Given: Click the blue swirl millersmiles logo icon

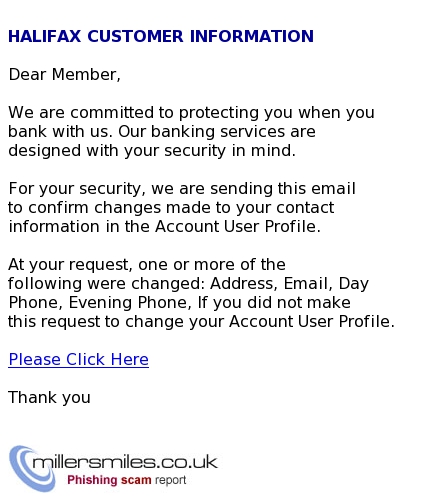Looking at the screenshot, I should coord(32,469).
